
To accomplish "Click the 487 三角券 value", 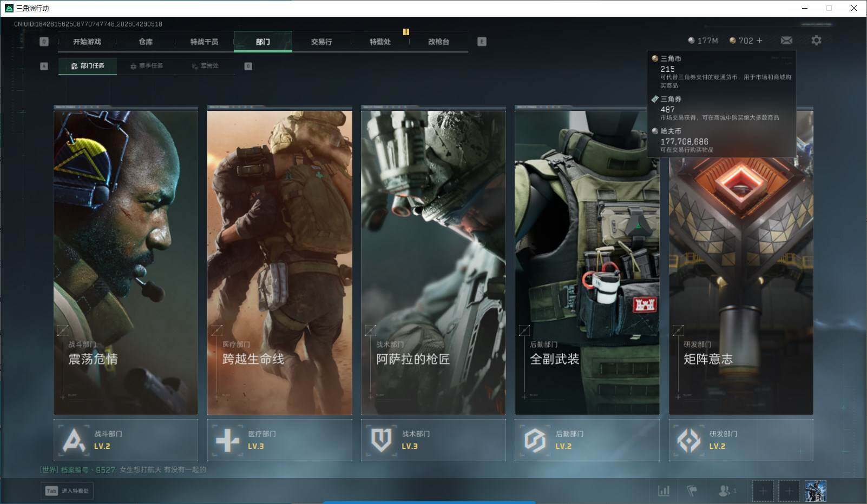I will coord(668,109).
